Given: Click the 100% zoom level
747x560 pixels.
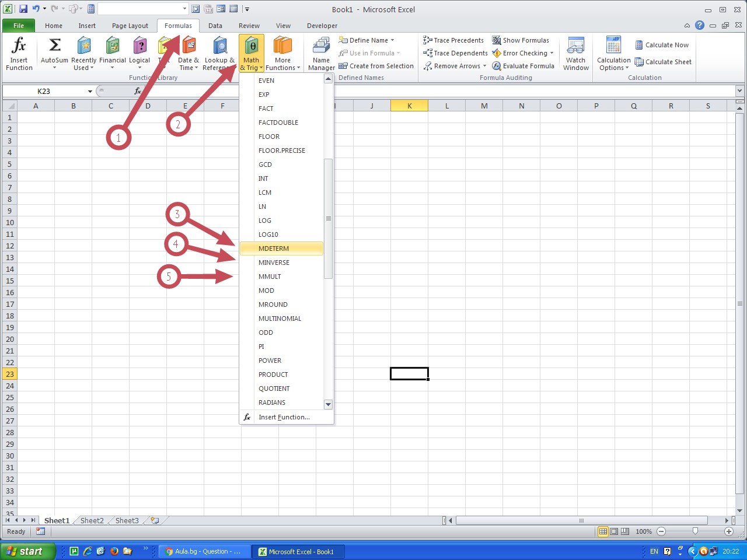Looking at the screenshot, I should coord(644,531).
